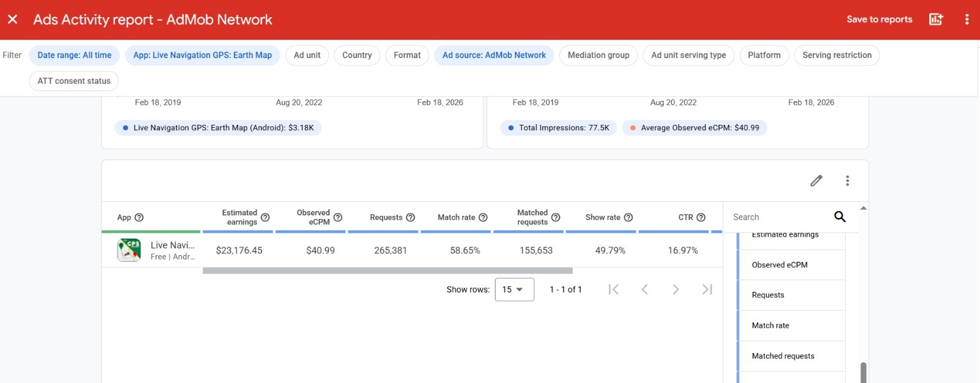Open the header three-dot overflow menu
The width and height of the screenshot is (980, 383).
click(x=967, y=20)
